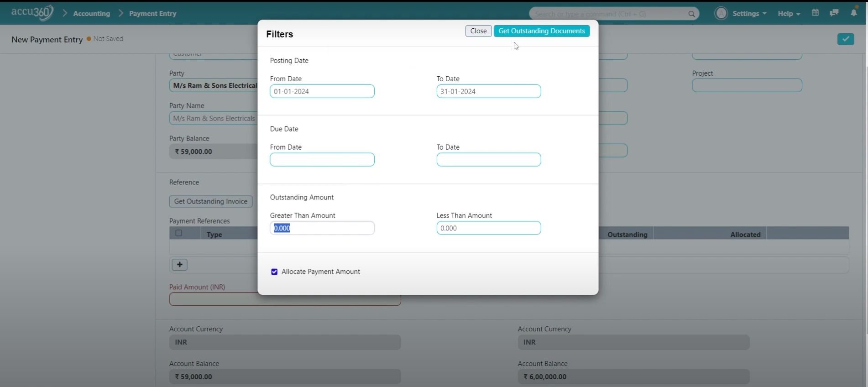The width and height of the screenshot is (868, 387).
Task: Click Paid Amount (INR) field
Action: 285,299
